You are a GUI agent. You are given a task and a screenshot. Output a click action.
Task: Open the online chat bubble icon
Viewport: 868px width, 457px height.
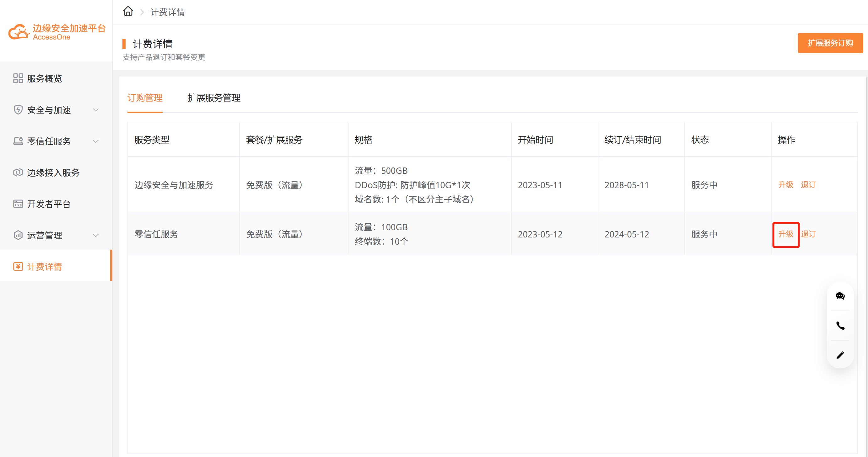[x=840, y=296]
